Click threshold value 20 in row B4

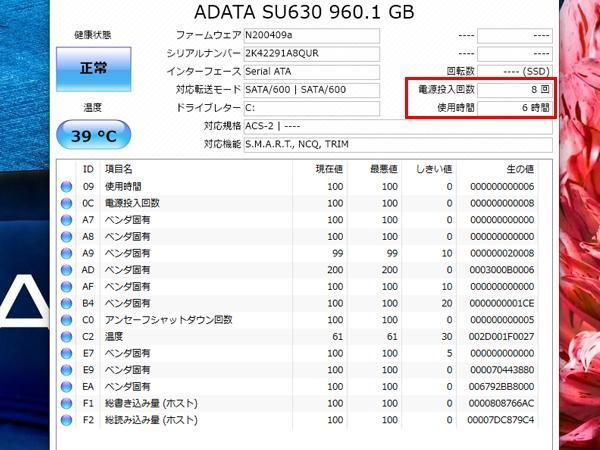point(447,303)
